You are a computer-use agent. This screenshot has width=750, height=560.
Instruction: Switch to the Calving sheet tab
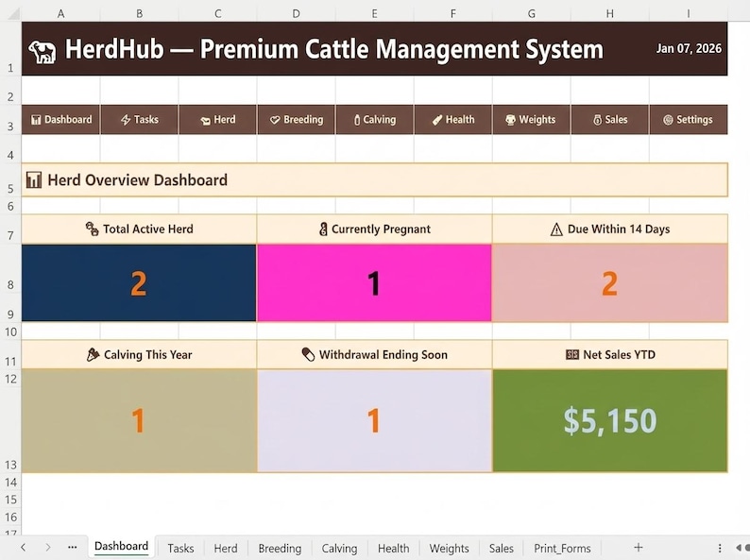pyautogui.click(x=339, y=548)
